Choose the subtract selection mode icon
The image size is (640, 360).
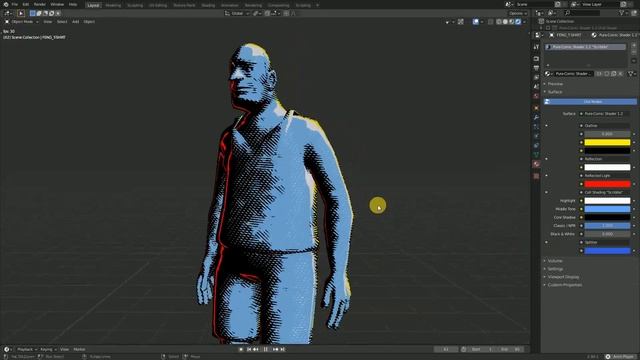click(x=45, y=13)
